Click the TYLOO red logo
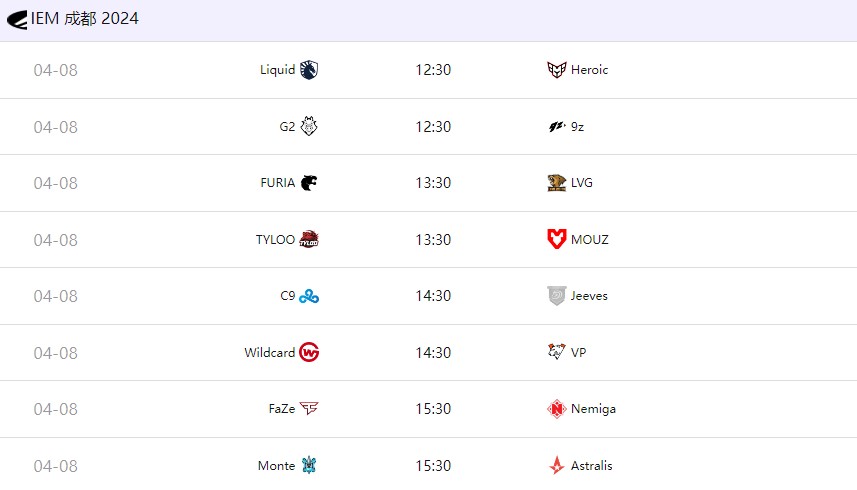Viewport: 857px width, 490px height. pyautogui.click(x=309, y=240)
